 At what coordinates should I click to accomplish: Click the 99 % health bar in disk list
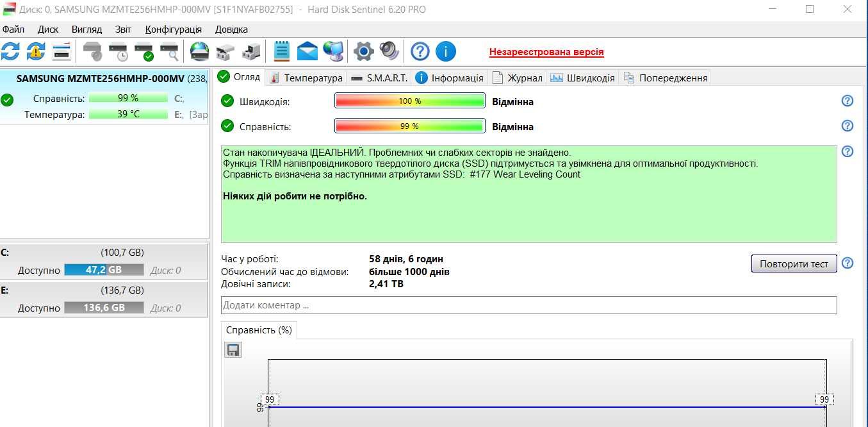coord(128,98)
